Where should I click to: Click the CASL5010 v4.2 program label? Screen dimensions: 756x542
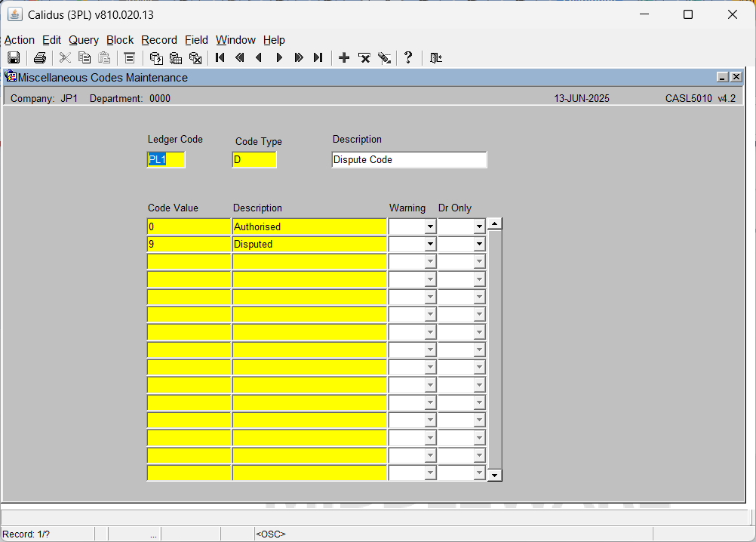(700, 98)
